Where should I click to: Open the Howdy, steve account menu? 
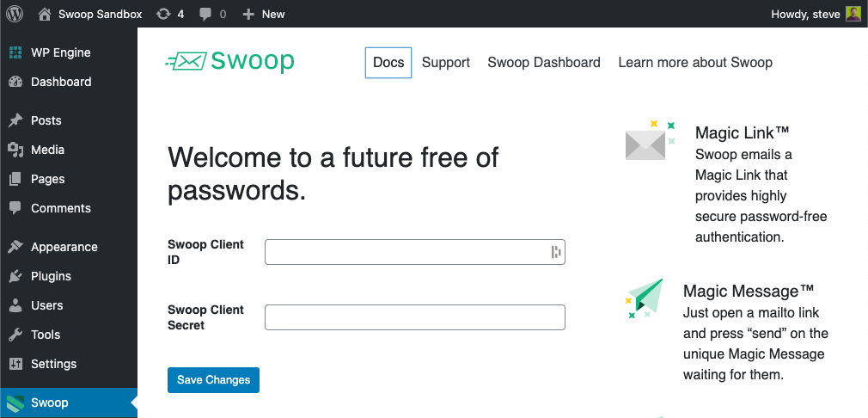click(816, 15)
